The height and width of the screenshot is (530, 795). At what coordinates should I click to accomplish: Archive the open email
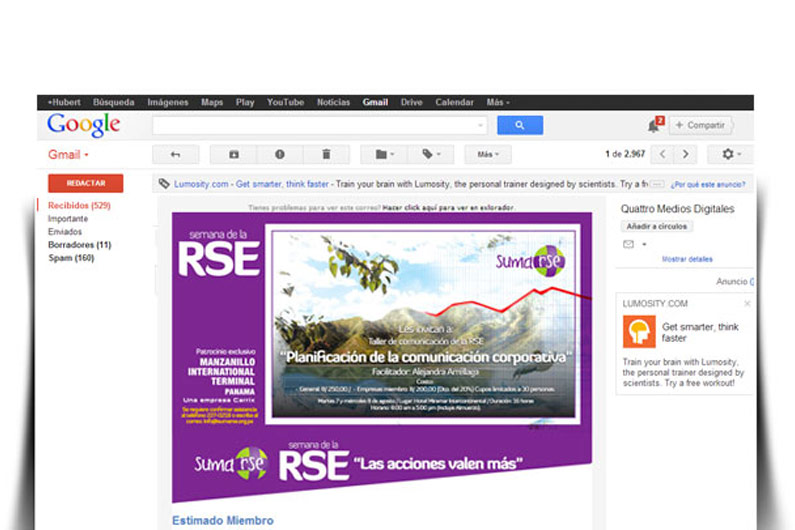pos(233,155)
